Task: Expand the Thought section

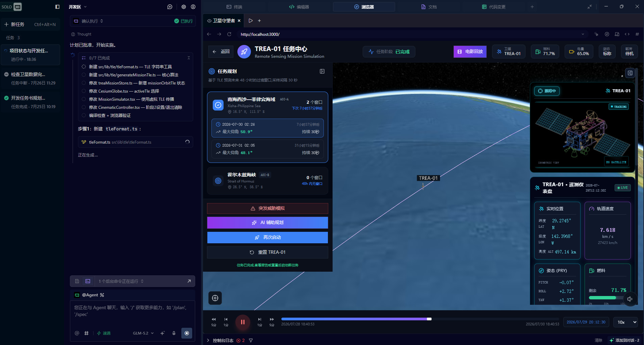Action: pyautogui.click(x=81, y=34)
